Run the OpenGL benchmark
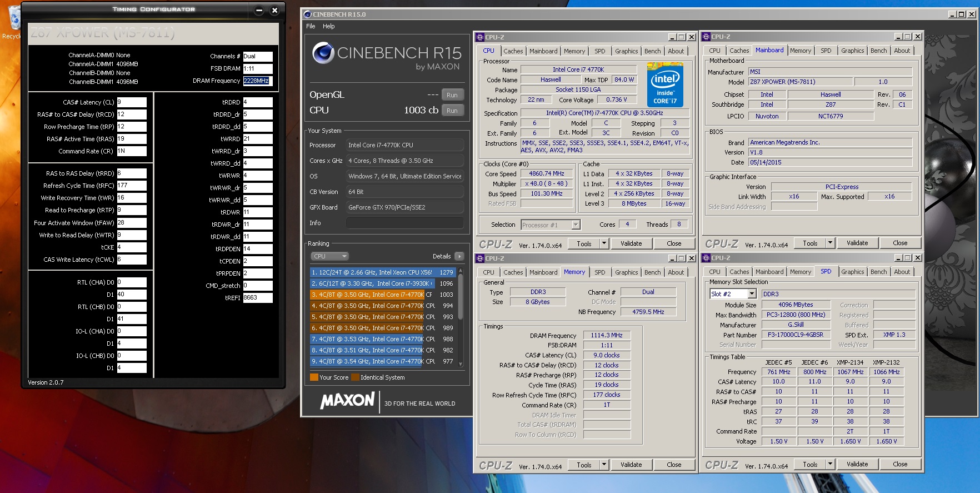Image resolution: width=980 pixels, height=493 pixels. 452,95
